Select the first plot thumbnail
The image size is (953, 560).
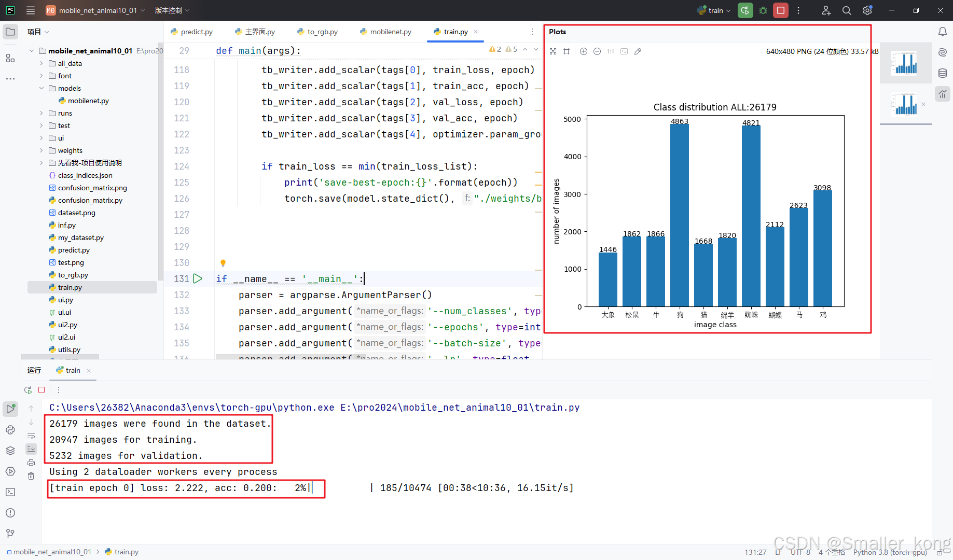coord(905,63)
